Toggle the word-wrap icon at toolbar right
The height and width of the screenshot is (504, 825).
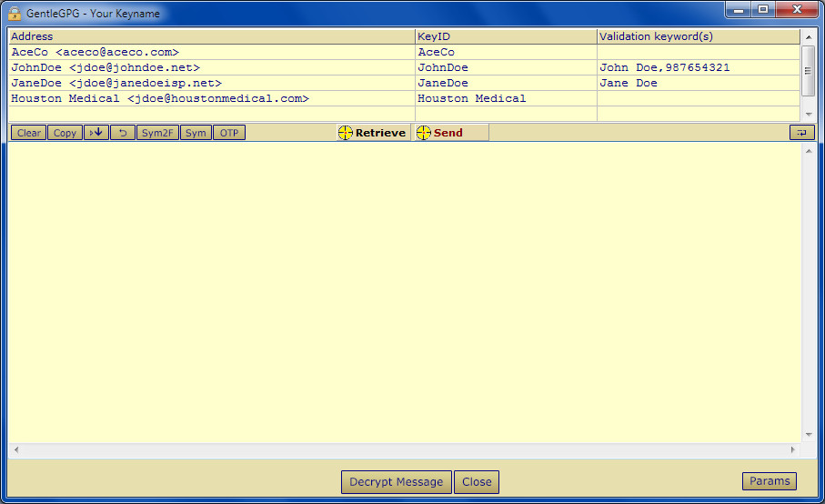802,133
